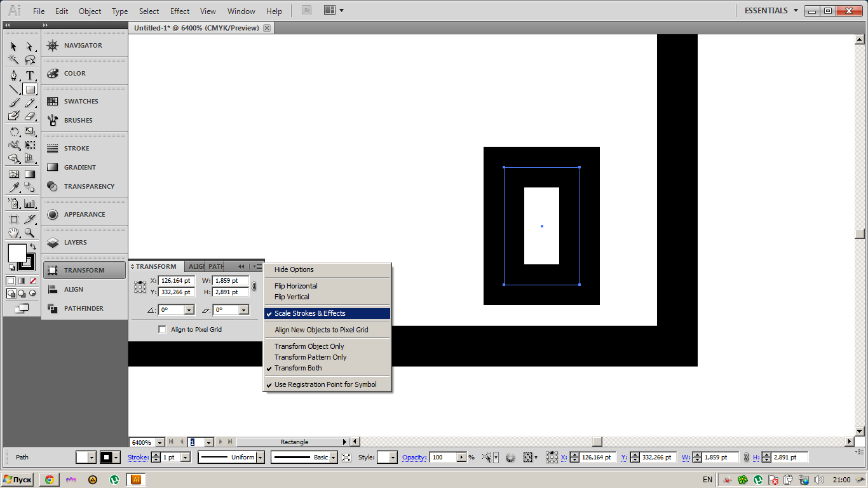Click the Opacity link in control bar
The width and height of the screenshot is (868, 488).
[x=414, y=457]
